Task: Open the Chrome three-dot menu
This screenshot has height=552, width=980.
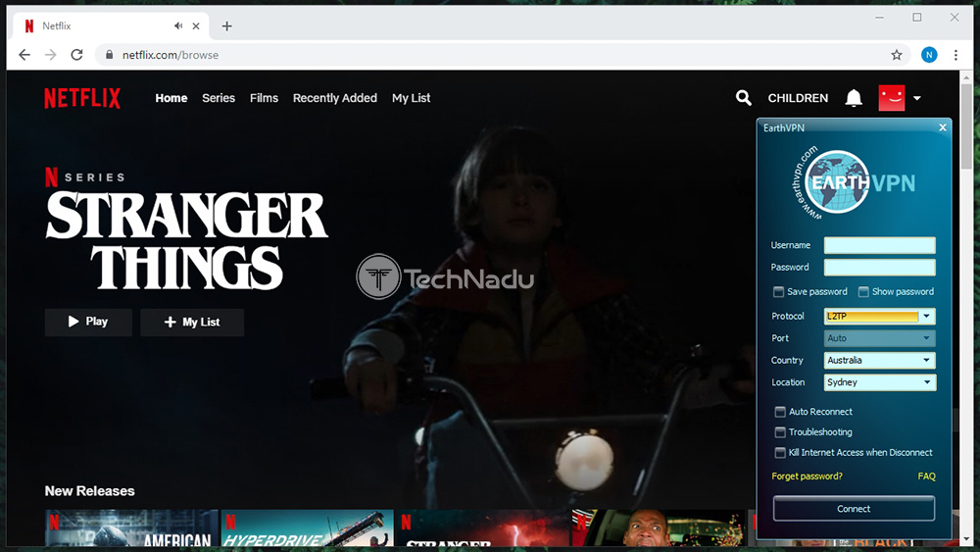Action: (x=955, y=55)
